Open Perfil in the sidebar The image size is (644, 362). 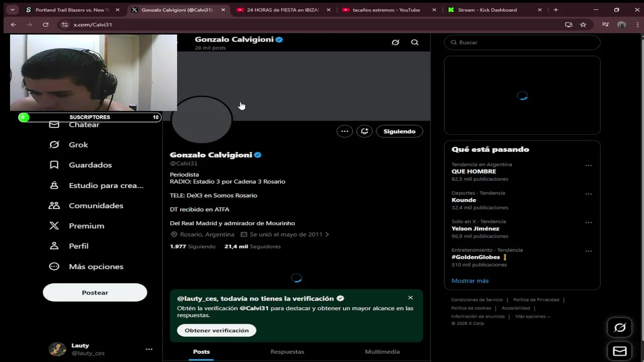coord(68,246)
